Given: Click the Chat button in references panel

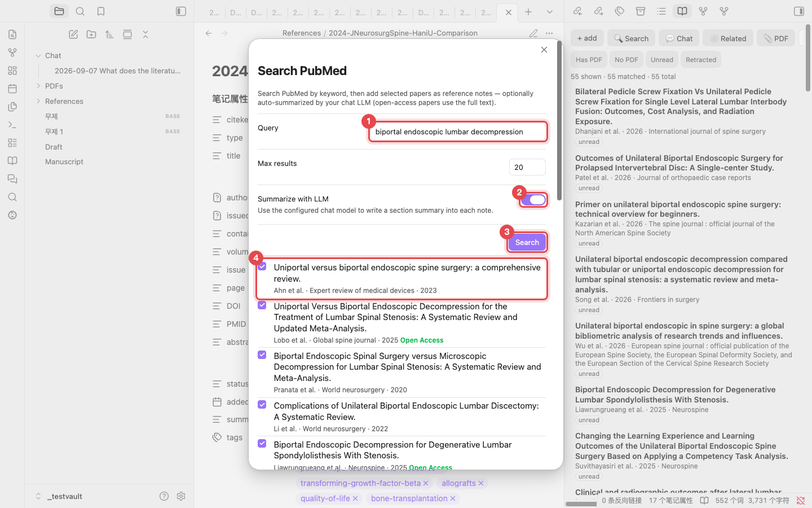Looking at the screenshot, I should click(679, 38).
